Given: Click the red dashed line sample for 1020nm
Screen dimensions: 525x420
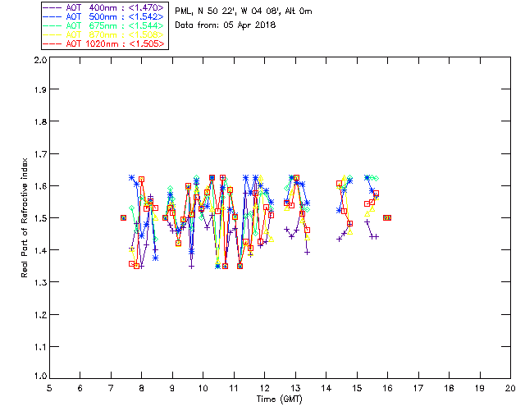Looking at the screenshot, I should (52, 43).
